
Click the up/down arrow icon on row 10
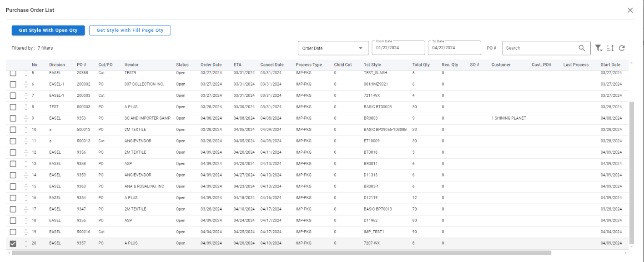[x=26, y=130]
